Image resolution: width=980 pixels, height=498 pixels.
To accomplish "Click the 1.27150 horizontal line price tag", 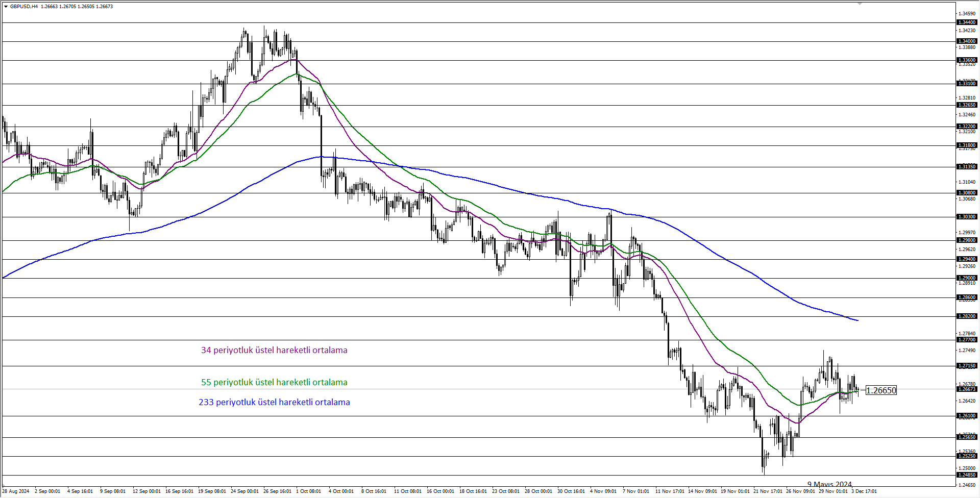I will (967, 366).
